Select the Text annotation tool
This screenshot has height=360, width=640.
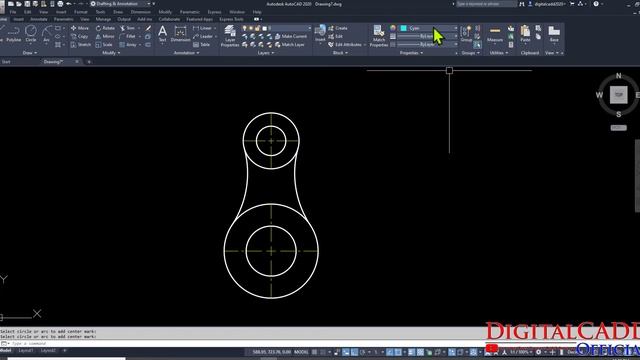[x=162, y=34]
